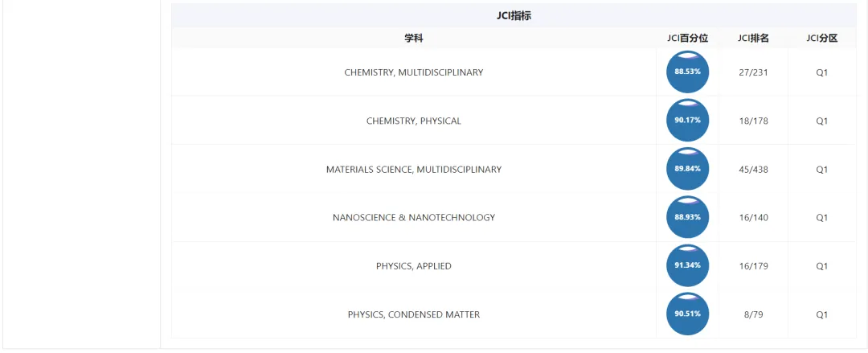868x353 pixels.
Task: Select the CHEMISTRY, PHYSICAL subject
Action: point(413,121)
